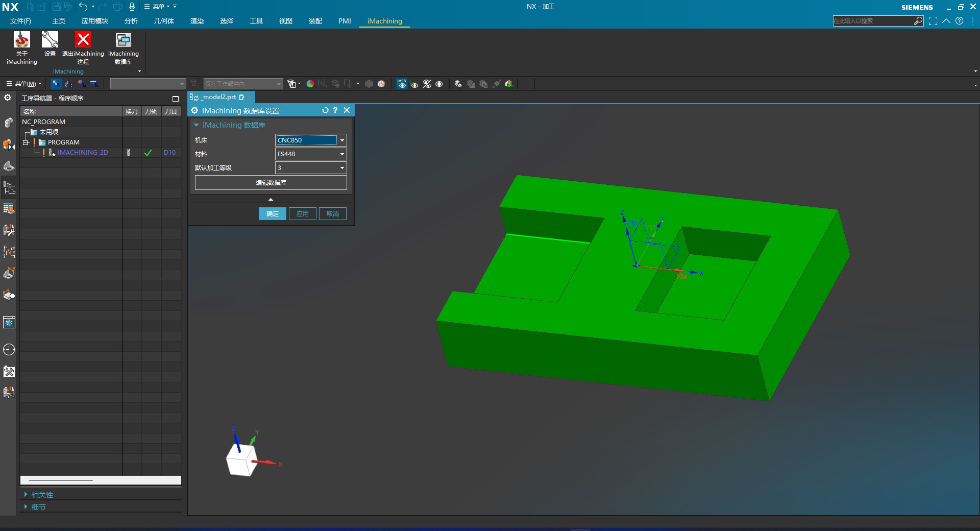This screenshot has width=980, height=531.
Task: Select the Operation Navigator sidebar icon
Action: [9, 188]
